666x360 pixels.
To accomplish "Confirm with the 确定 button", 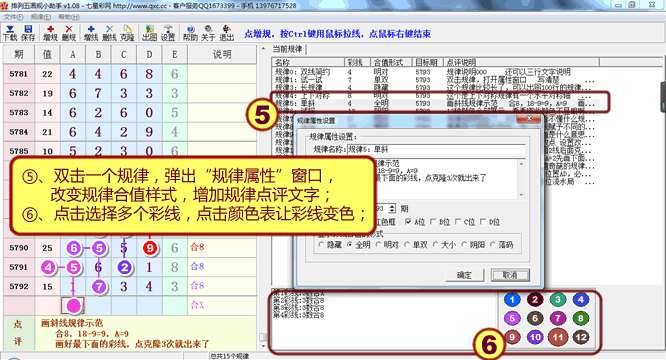I will click(x=464, y=275).
